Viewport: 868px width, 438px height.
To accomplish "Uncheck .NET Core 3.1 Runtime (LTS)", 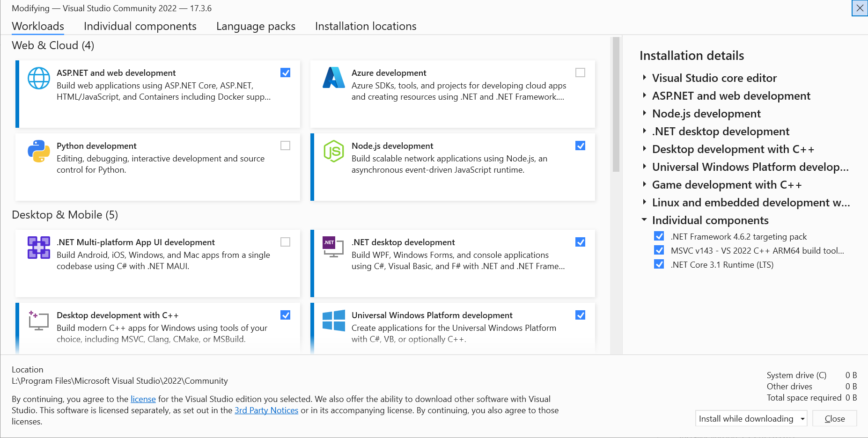I will click(x=659, y=264).
